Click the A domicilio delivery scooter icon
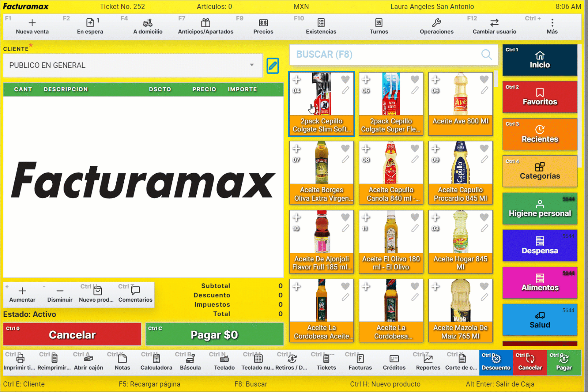Image resolution: width=588 pixels, height=392 pixels. tap(148, 23)
